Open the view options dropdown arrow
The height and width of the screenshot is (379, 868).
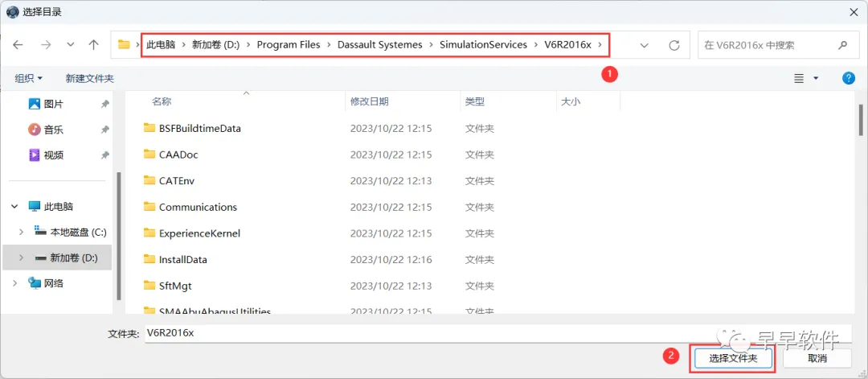click(816, 79)
